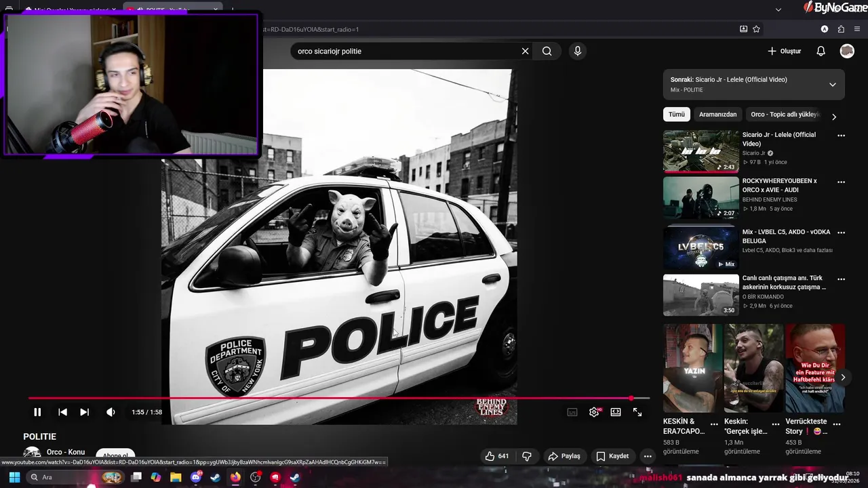Viewport: 868px width, 488px height.
Task: Open the Verrückteste Story short
Action: click(815, 368)
